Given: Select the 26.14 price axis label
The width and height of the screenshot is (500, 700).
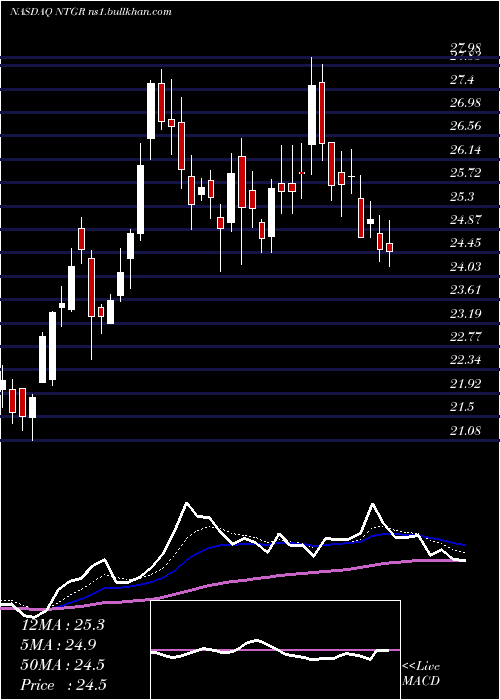Looking at the screenshot, I should pos(466,150).
